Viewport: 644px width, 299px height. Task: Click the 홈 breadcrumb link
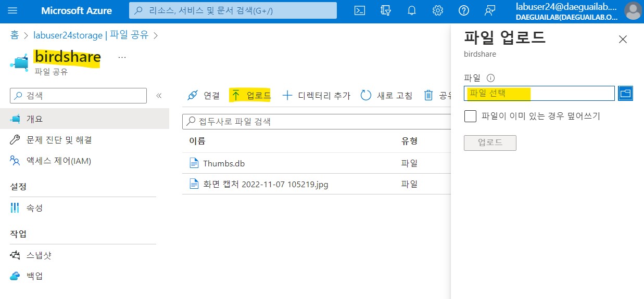click(x=15, y=35)
